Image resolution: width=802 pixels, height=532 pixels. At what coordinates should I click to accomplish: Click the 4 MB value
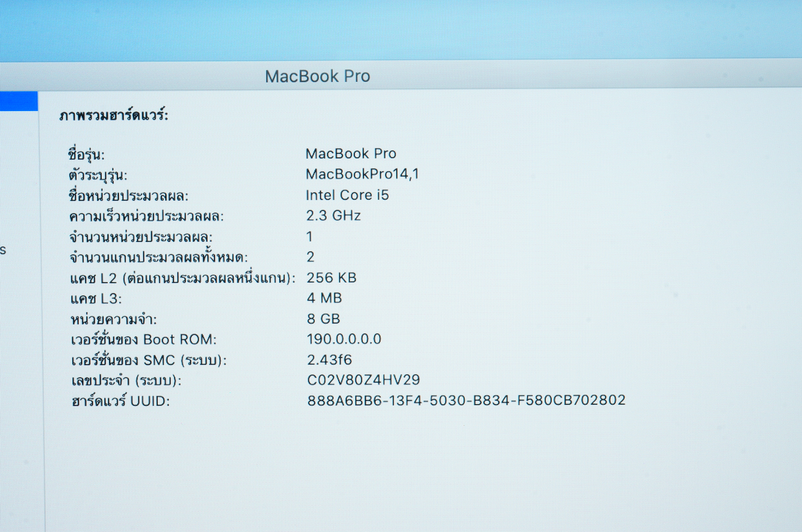tap(324, 298)
